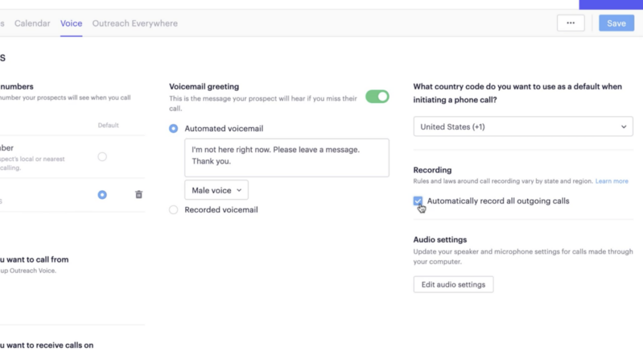643x364 pixels.
Task: Select the Recorded voicemail radio option
Action: [173, 210]
